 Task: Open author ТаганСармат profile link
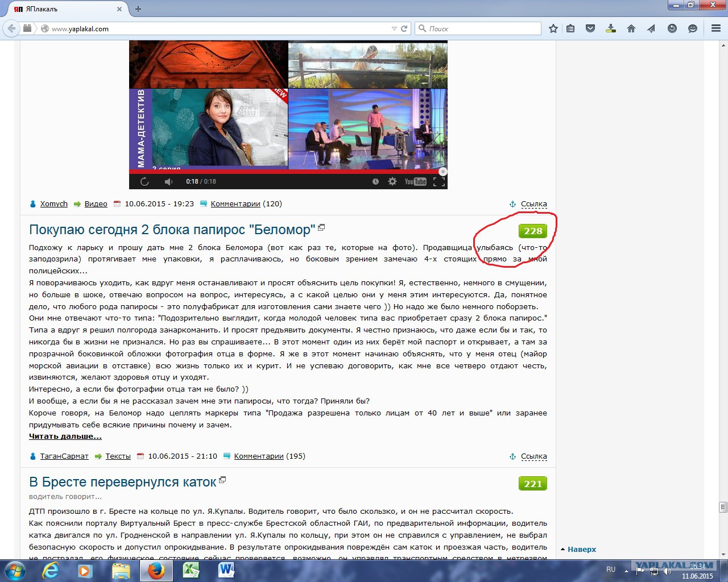point(64,456)
